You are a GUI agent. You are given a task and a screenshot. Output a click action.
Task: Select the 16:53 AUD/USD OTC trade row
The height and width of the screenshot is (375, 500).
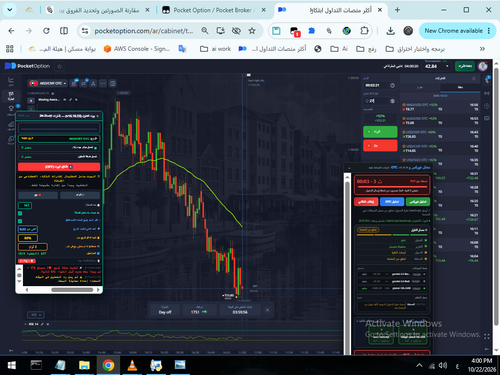(440, 120)
